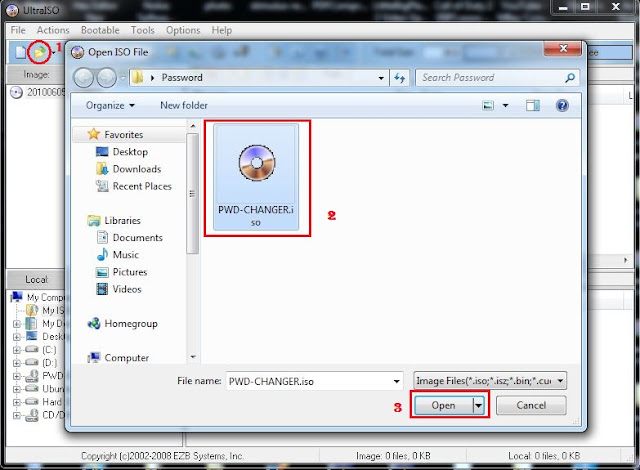Go back using the dialog Back arrow
The width and height of the screenshot is (640, 470).
click(84, 78)
